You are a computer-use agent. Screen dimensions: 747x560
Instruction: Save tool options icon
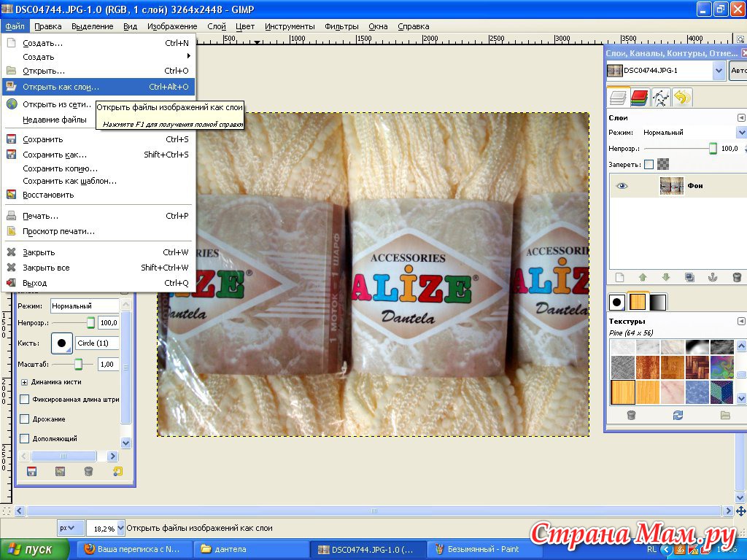coord(31,472)
